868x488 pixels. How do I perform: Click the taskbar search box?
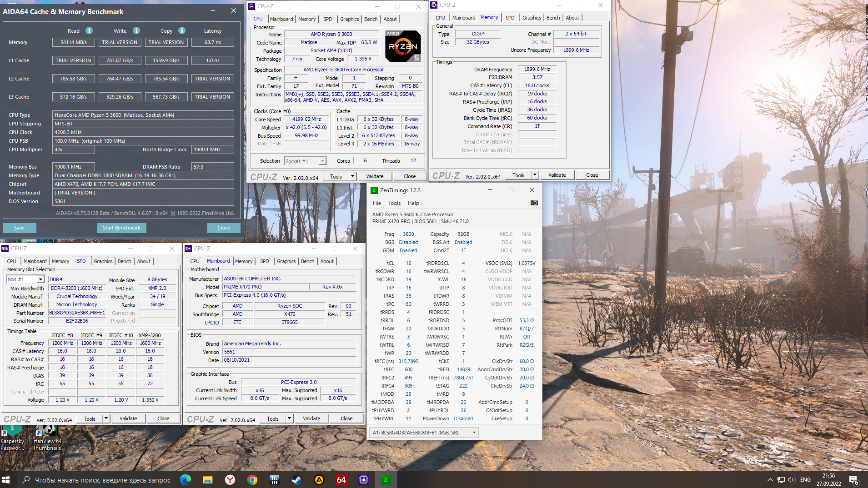96,480
